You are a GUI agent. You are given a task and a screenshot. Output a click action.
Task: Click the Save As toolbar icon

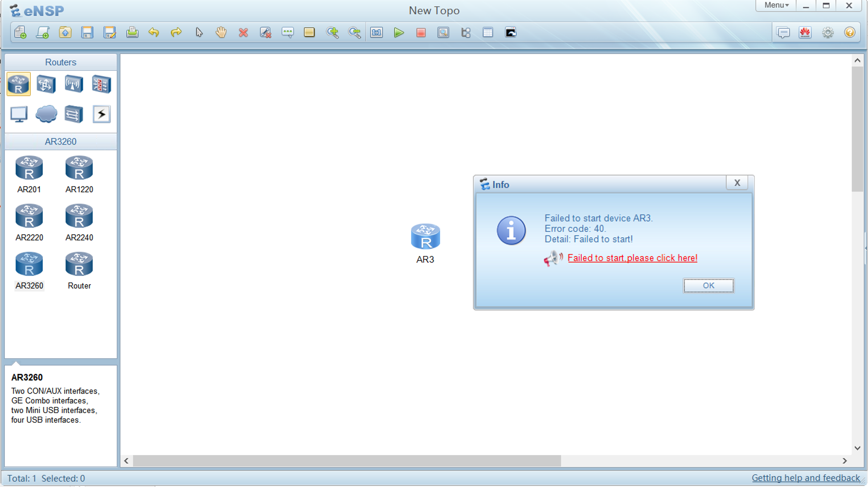[x=110, y=32]
